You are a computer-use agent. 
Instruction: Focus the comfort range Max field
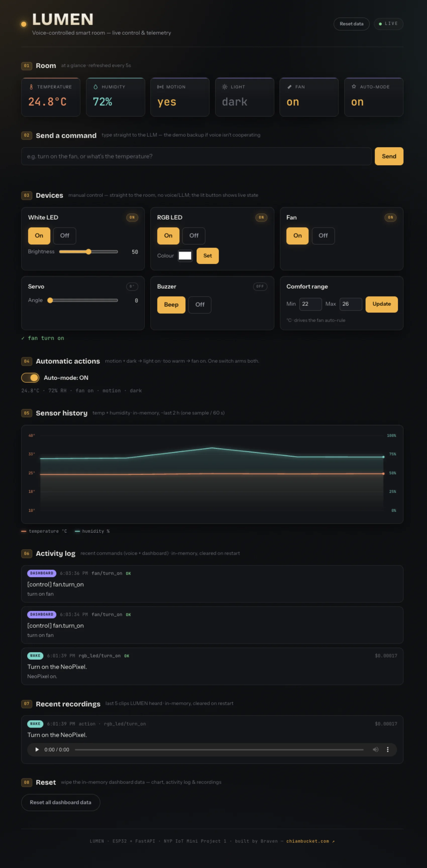[x=351, y=304]
